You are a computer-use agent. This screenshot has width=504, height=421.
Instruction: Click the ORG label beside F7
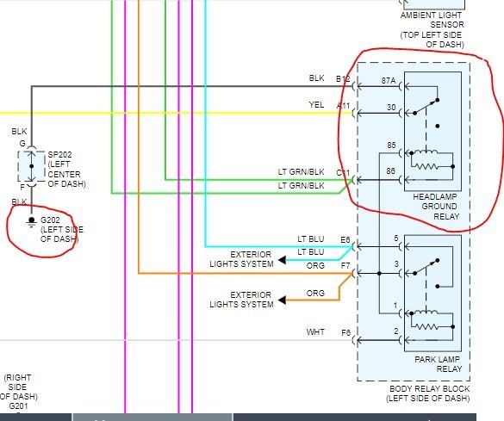point(315,265)
